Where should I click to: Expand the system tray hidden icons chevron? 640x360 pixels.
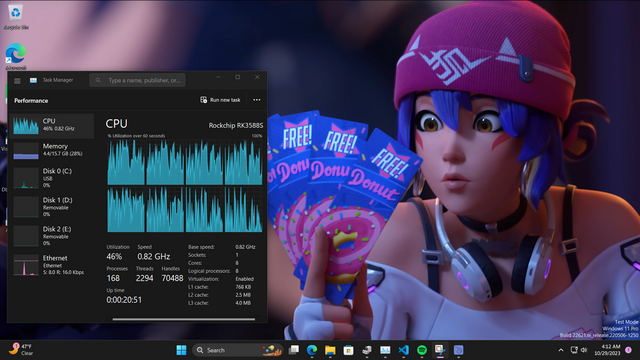click(x=561, y=350)
